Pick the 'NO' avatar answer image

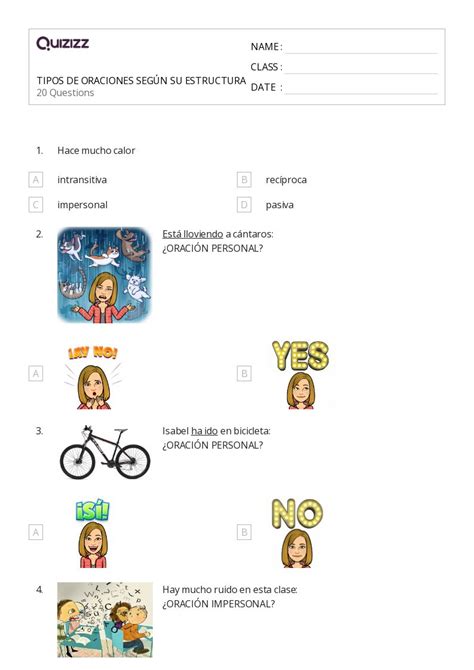pos(297,533)
